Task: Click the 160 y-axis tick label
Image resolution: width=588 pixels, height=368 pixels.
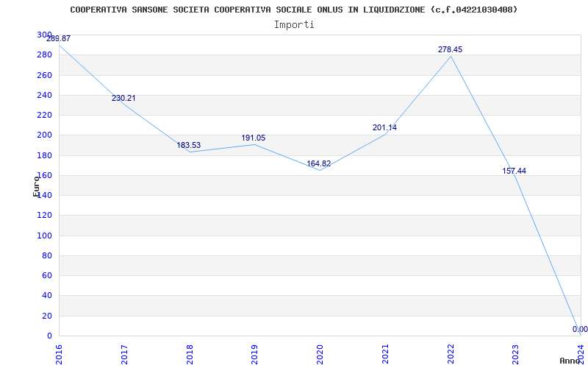Action: 44,175
